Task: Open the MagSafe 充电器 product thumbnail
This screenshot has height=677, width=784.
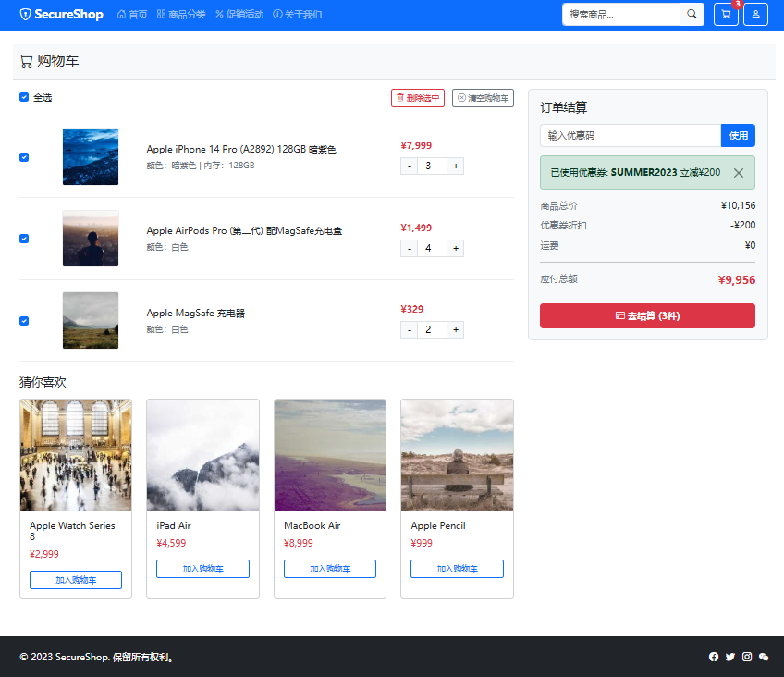Action: click(91, 321)
